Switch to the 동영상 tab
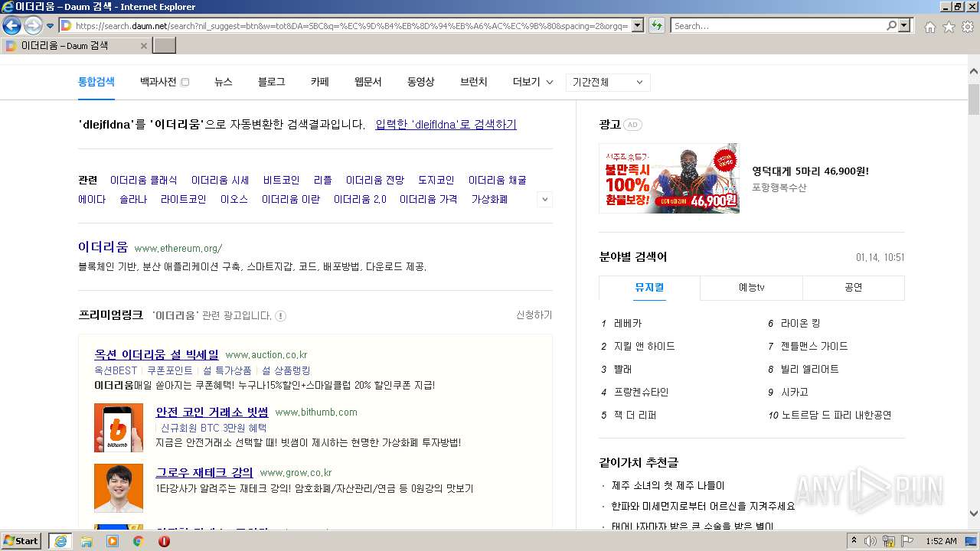The width and height of the screenshot is (980, 551). [421, 82]
